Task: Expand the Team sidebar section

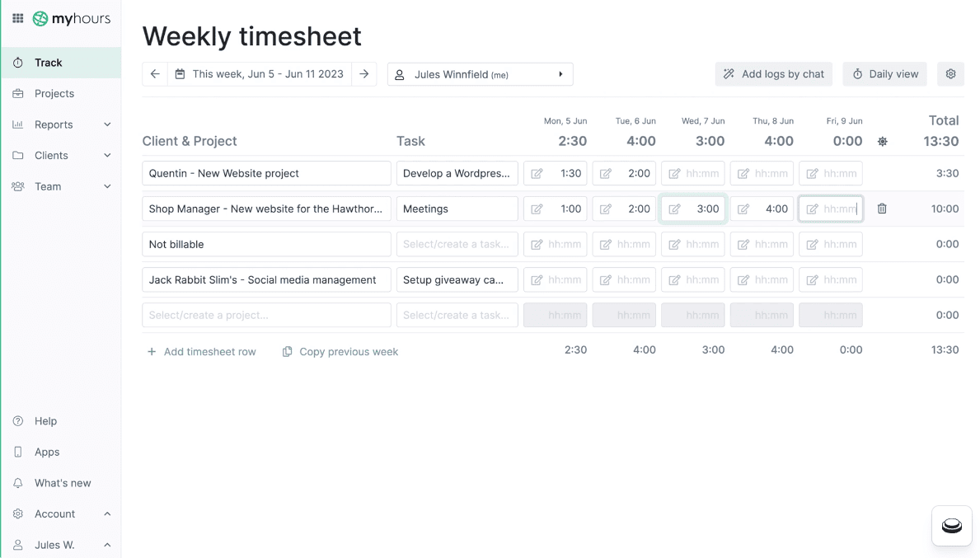Action: coord(107,186)
